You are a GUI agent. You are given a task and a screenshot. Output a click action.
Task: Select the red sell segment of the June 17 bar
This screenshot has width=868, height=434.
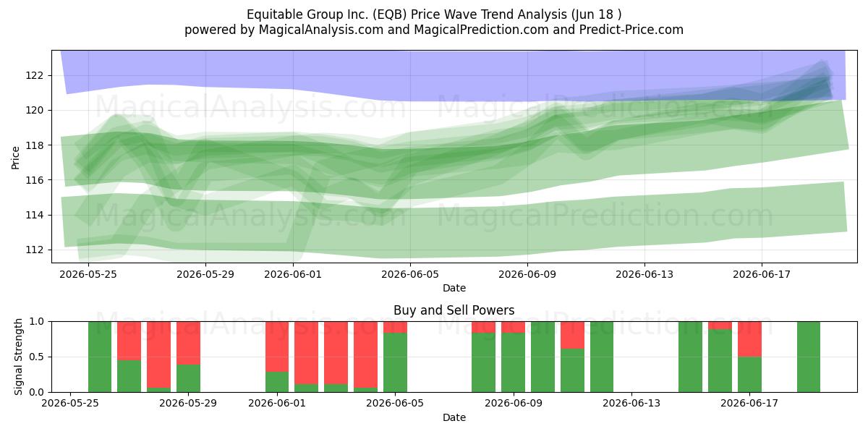pos(749,339)
